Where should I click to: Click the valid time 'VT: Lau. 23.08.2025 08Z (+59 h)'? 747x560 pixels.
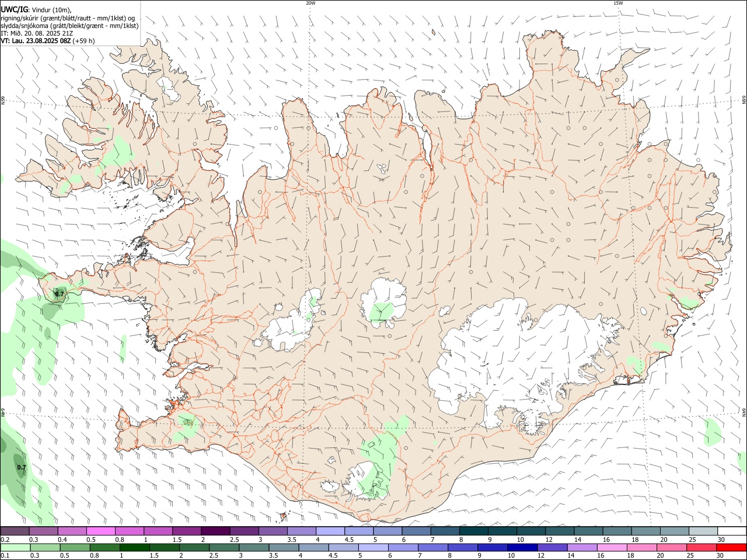(x=47, y=41)
